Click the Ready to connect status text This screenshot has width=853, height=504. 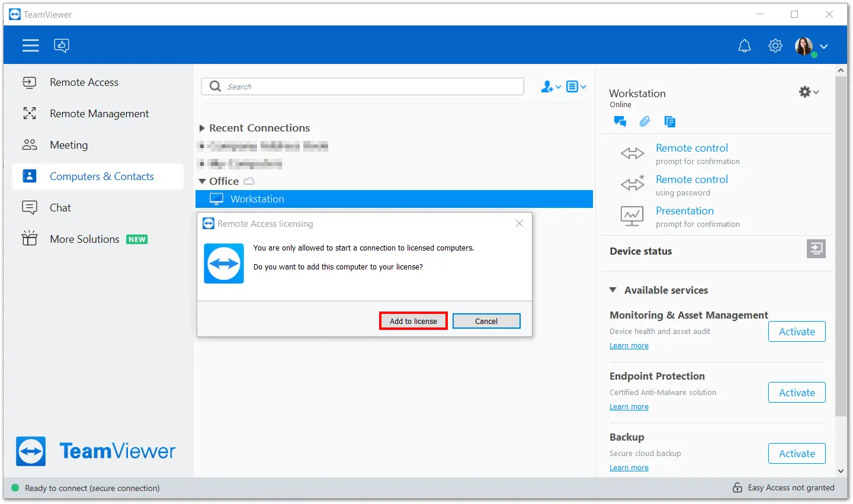tap(92, 488)
